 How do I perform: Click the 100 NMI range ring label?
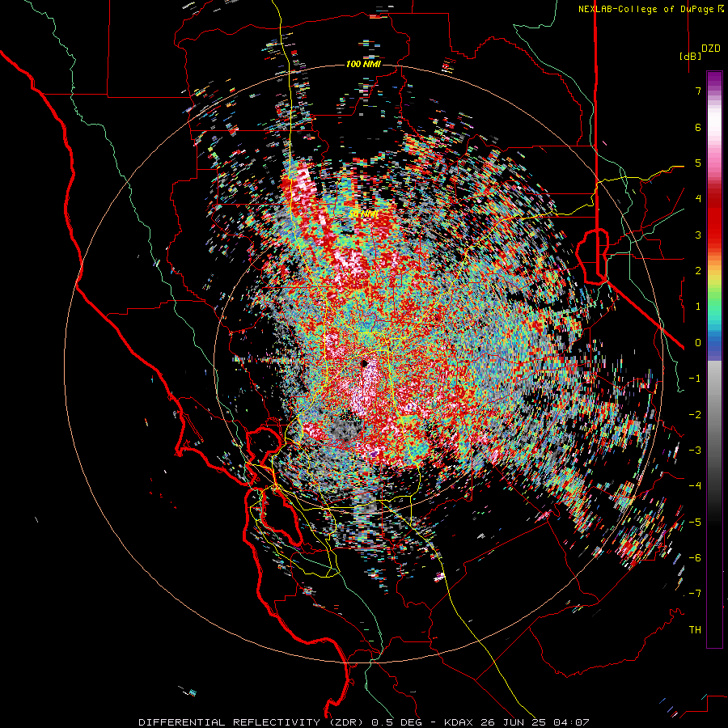point(363,64)
